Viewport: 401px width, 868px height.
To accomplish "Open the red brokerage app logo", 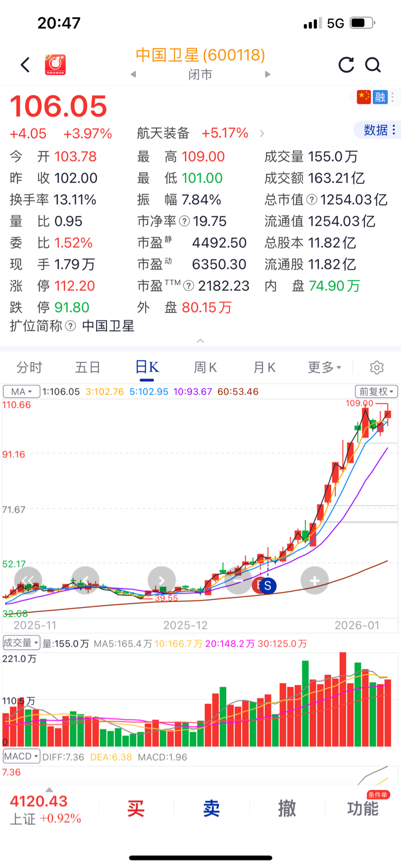I will (x=55, y=65).
